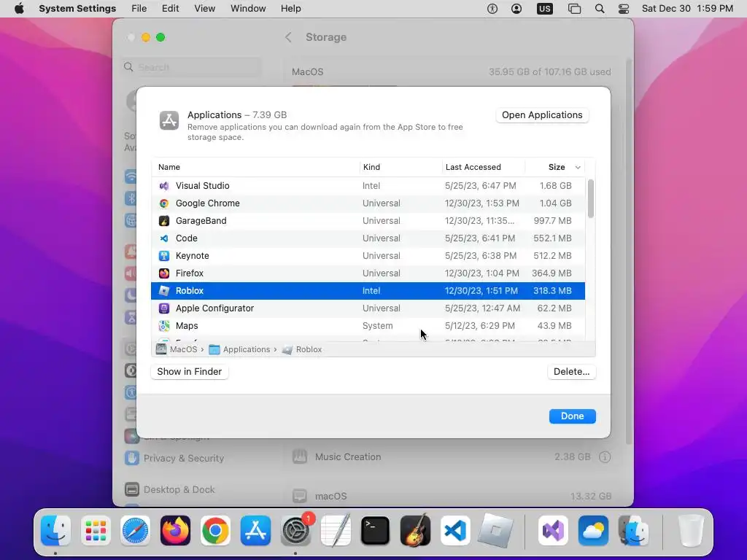
Task: Click the applications list vertical scrollbar
Action: [591, 198]
